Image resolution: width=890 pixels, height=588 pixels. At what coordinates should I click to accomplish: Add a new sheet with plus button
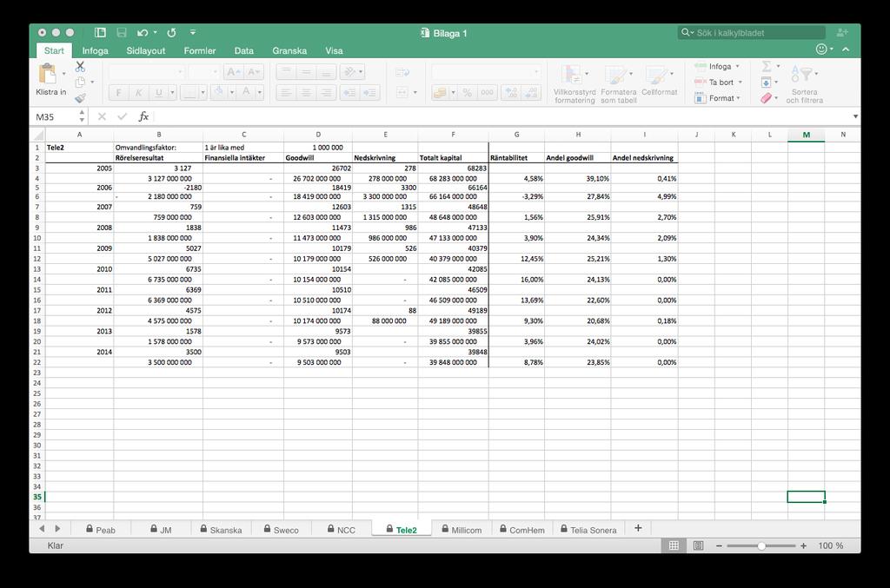(x=638, y=528)
